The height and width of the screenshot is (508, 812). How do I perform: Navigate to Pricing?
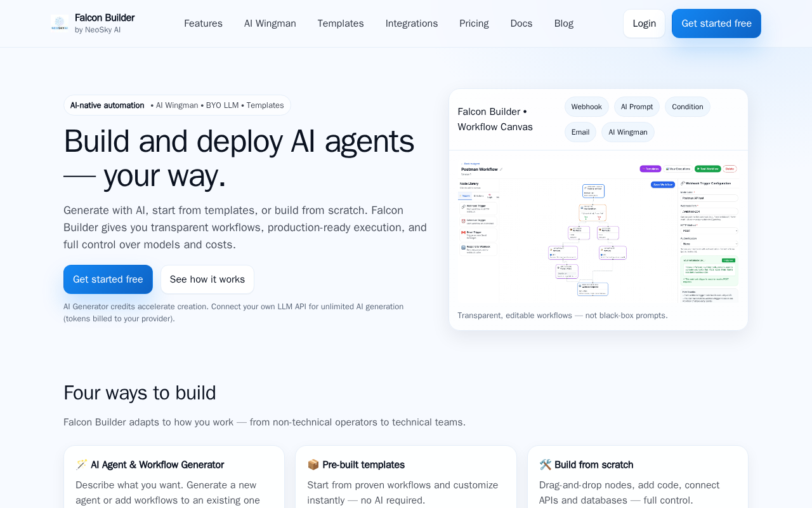[x=474, y=23]
